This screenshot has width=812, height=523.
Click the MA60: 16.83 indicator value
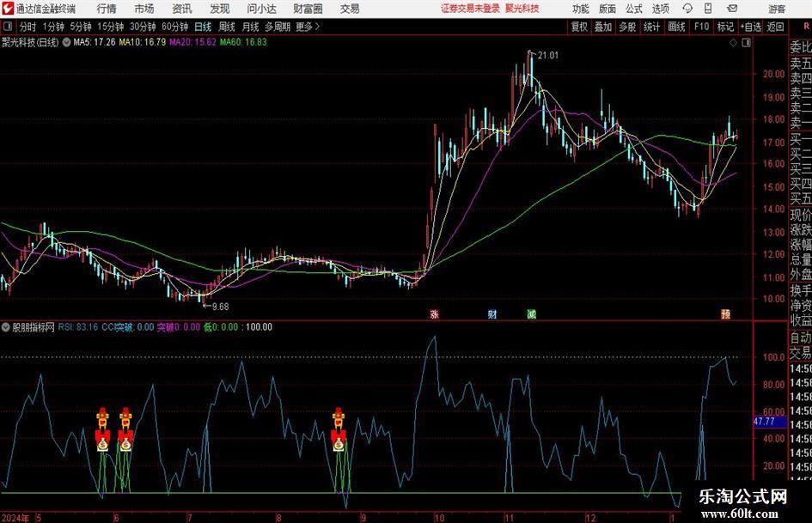(x=243, y=42)
